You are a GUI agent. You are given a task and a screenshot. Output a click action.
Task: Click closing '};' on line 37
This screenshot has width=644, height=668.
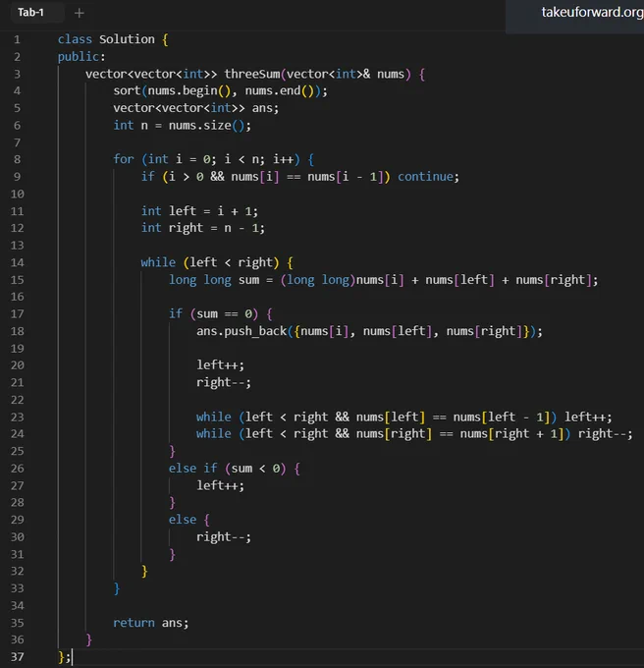tap(64, 657)
